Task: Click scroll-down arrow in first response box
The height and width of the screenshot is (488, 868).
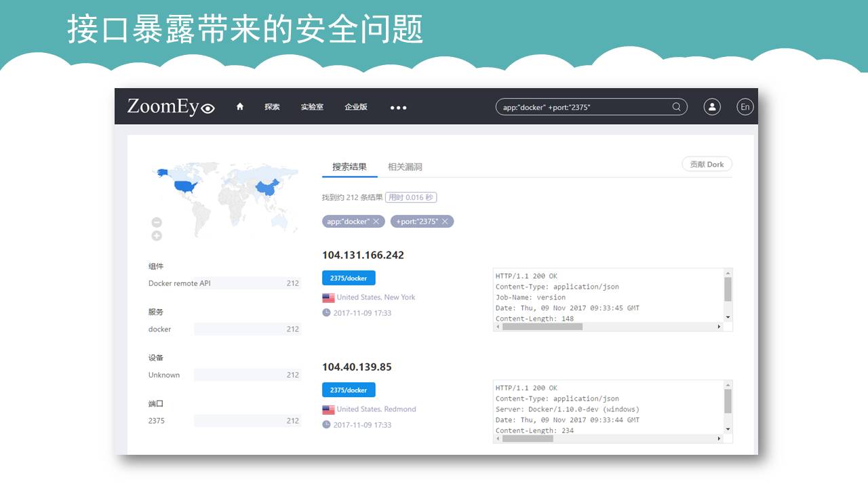Action: click(x=728, y=317)
